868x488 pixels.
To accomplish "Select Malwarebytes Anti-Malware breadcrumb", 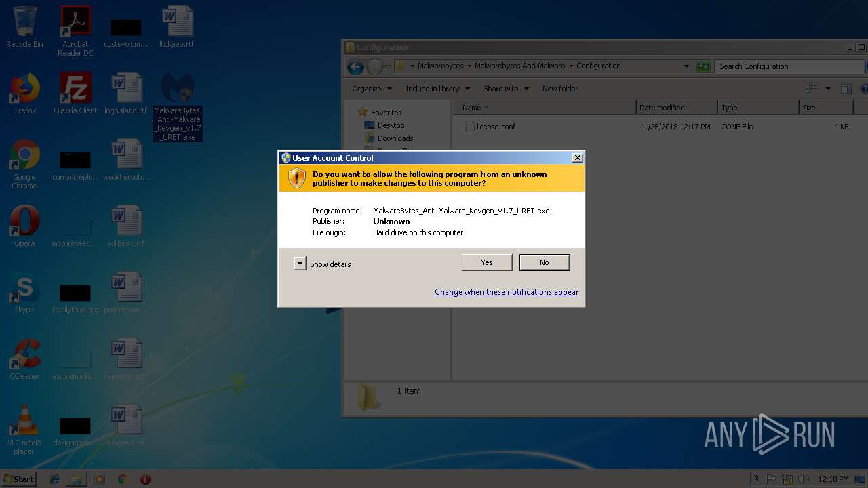I will [x=519, y=66].
